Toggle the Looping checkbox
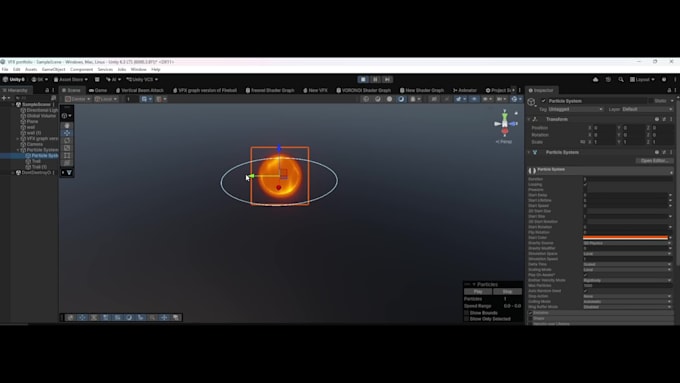The width and height of the screenshot is (680, 383). [585, 184]
